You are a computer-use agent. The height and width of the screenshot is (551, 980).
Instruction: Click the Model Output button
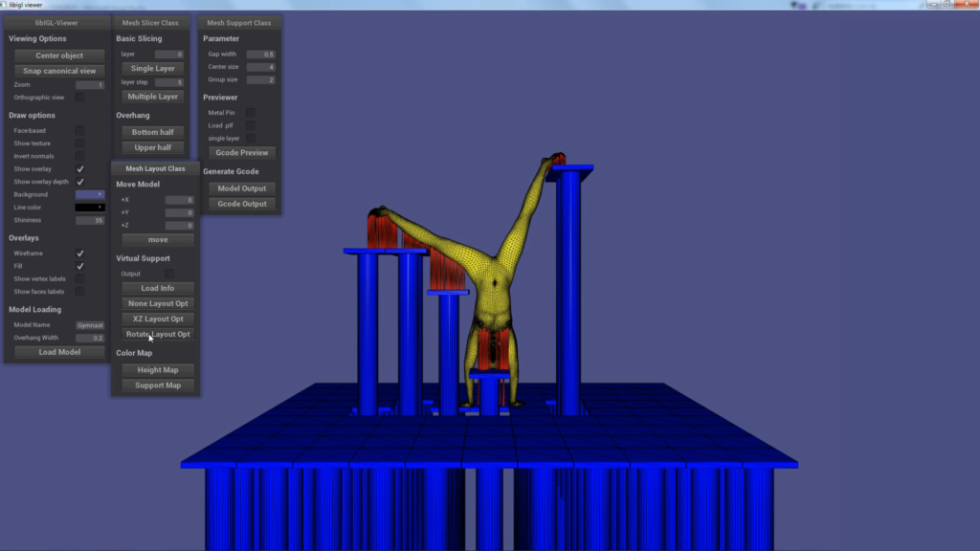[242, 188]
